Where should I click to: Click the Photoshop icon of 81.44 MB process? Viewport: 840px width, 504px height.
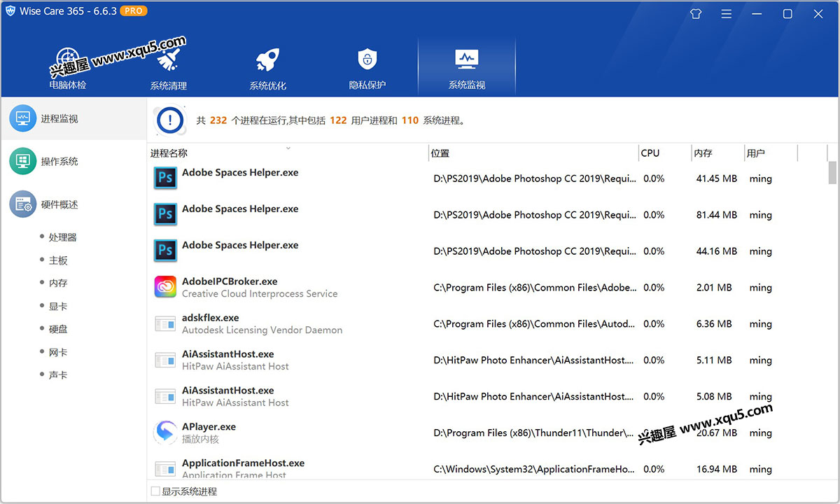(165, 214)
